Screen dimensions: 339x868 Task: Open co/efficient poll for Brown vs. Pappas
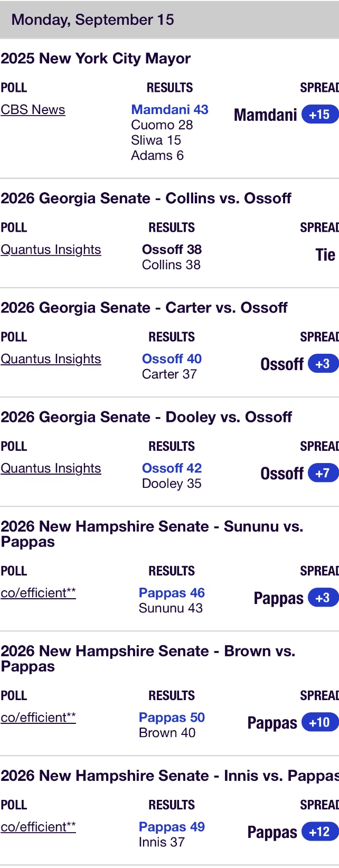point(38,718)
